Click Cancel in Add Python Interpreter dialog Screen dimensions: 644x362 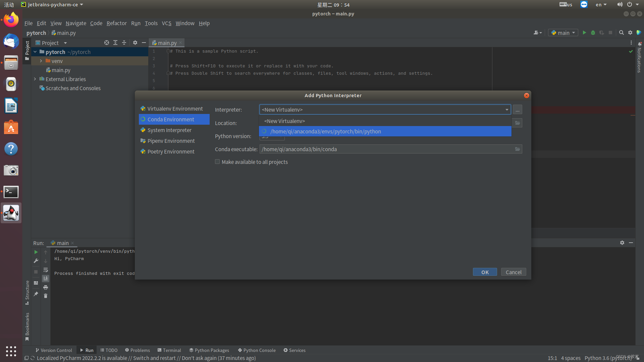[x=513, y=272]
